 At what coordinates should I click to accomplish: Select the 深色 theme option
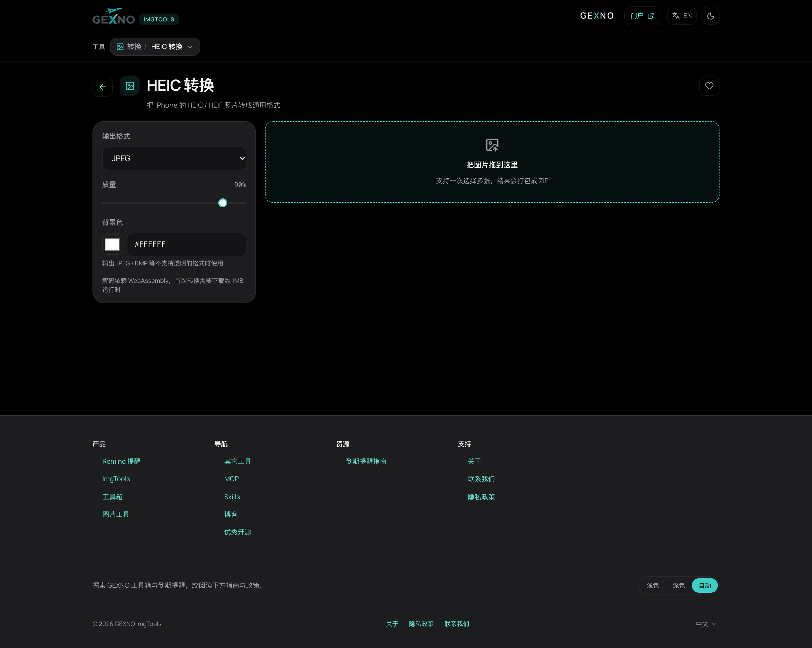tap(679, 585)
